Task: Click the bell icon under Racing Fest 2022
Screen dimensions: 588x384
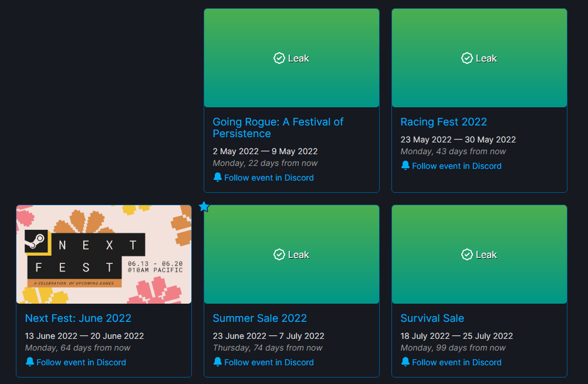Action: click(405, 165)
